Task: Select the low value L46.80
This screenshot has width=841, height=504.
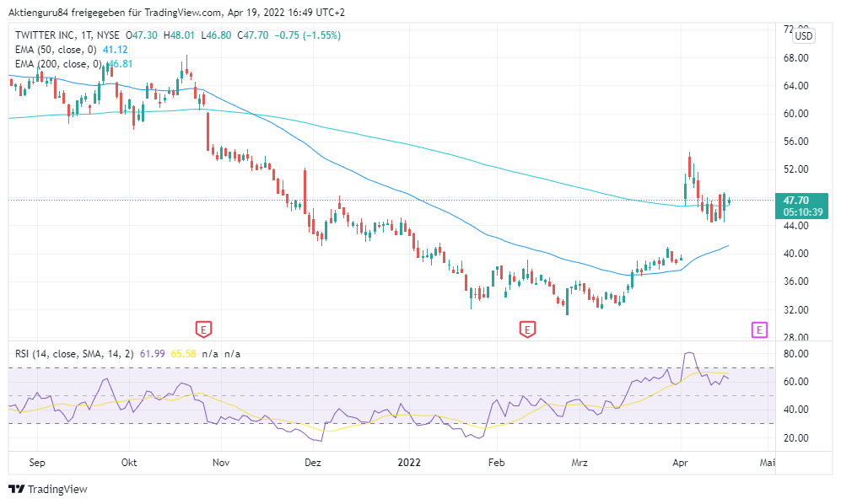Action: [x=216, y=35]
